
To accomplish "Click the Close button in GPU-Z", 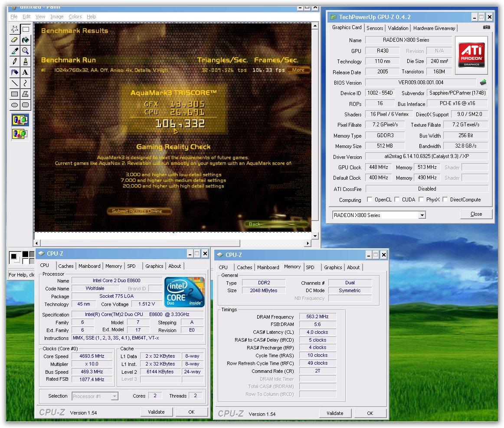I will click(476, 214).
